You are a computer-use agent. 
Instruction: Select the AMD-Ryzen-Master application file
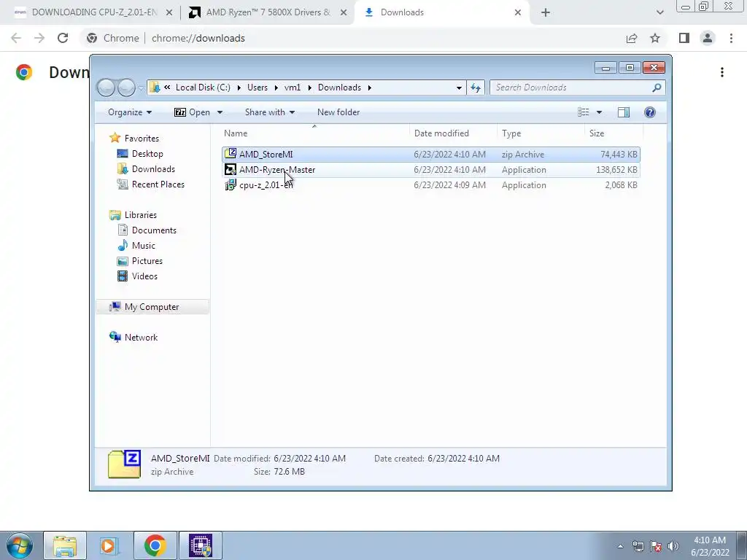(x=430, y=169)
